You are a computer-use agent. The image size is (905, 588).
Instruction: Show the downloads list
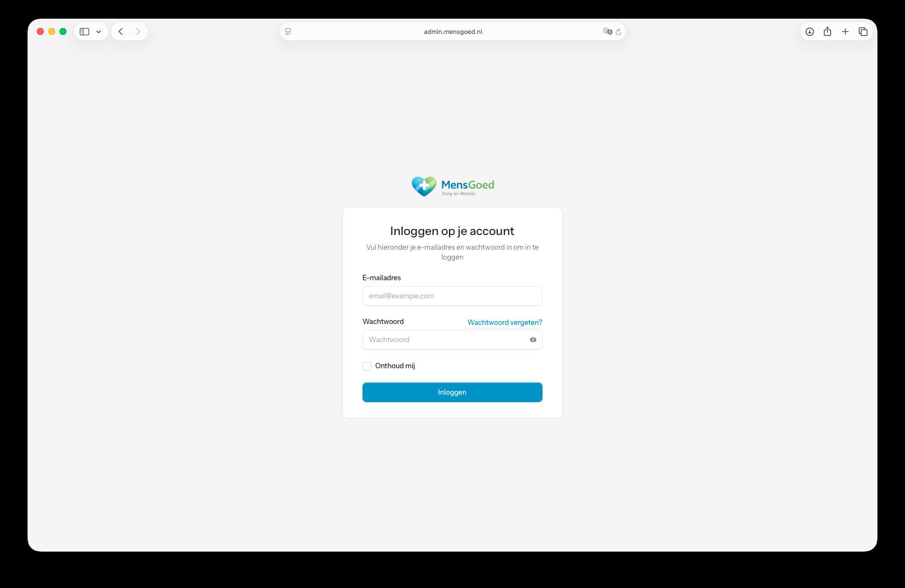[810, 31]
